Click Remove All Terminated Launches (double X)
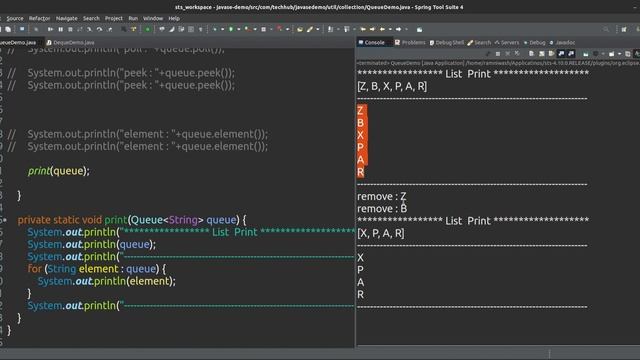This screenshot has height=360, width=640. tap(517, 54)
